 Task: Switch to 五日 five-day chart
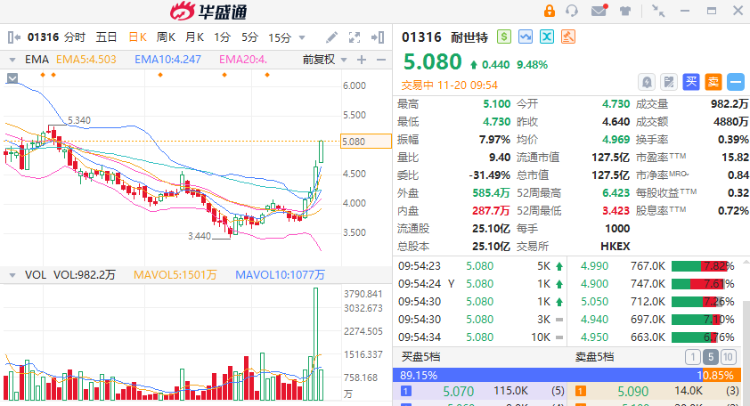(x=106, y=37)
